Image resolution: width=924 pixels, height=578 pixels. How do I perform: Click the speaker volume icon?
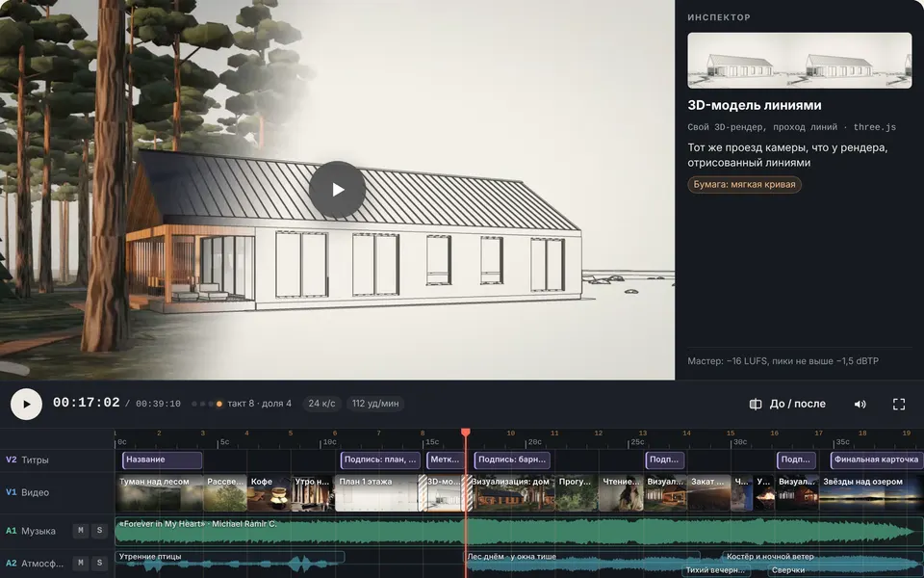[x=860, y=404]
